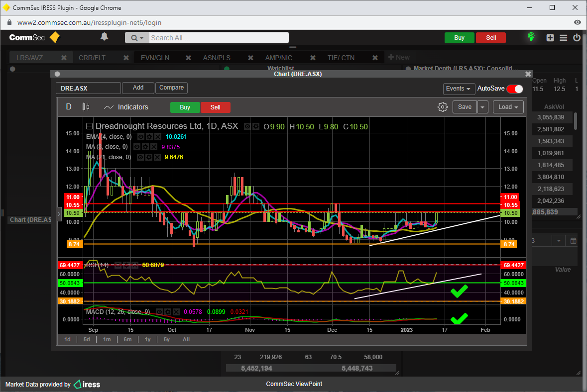The image size is (587, 392).
Task: Click the power logout icon
Action: point(577,37)
